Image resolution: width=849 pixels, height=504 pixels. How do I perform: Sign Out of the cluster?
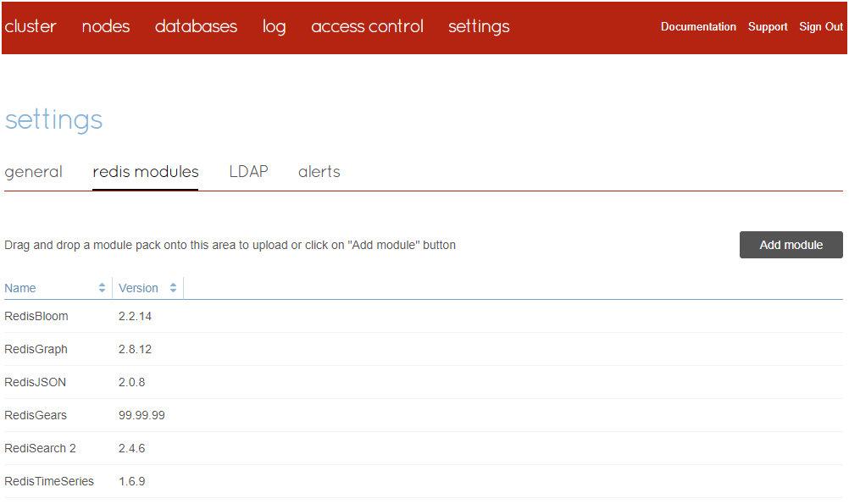(821, 27)
